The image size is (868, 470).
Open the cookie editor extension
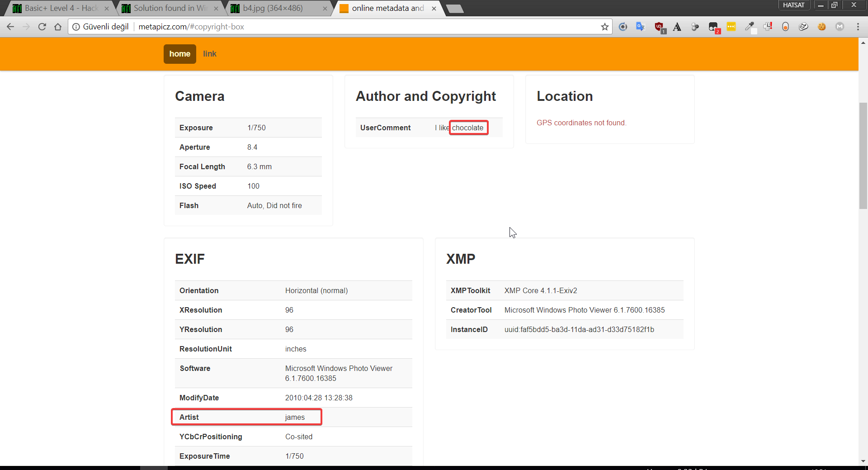pyautogui.click(x=821, y=27)
